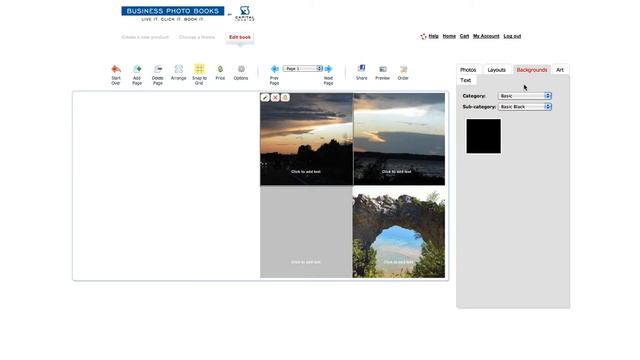Screen dimensions: 640x360
Task: Click the red X remove icon on photo
Action: pos(275,98)
